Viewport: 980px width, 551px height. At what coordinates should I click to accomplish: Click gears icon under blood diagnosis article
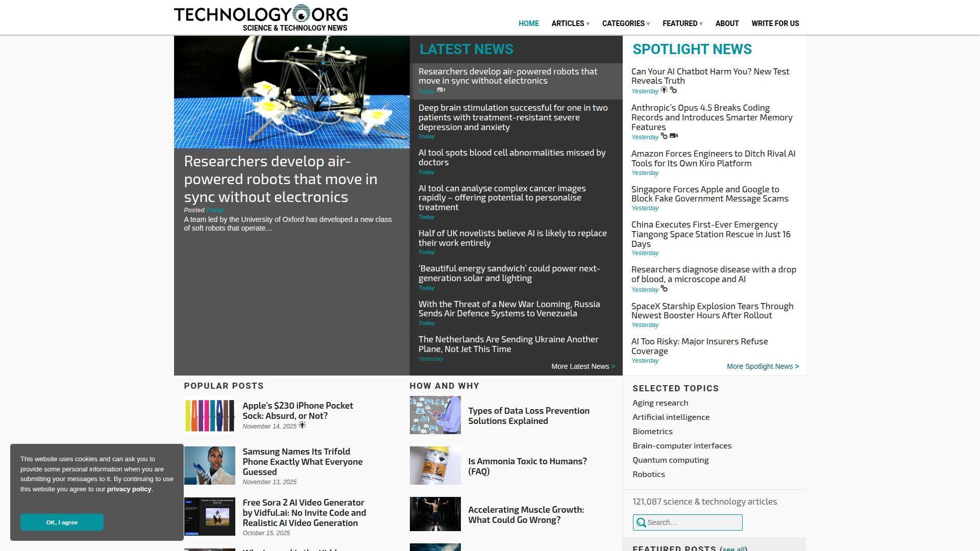(664, 289)
